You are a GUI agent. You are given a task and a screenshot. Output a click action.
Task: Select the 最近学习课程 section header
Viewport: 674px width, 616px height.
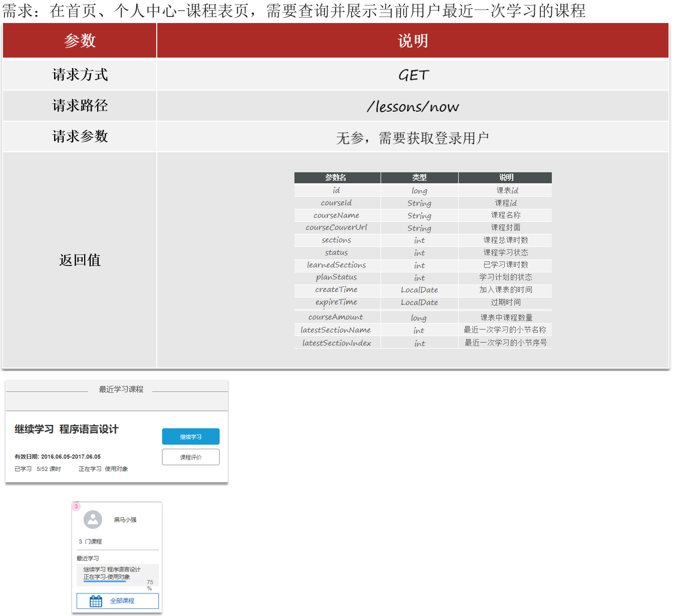tap(121, 390)
